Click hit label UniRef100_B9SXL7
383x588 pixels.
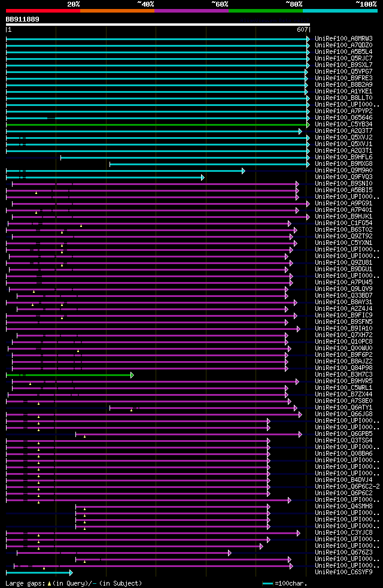click(x=344, y=65)
